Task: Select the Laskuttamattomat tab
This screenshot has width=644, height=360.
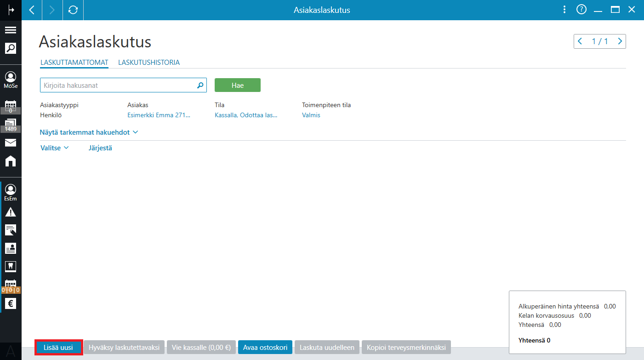Action: (74, 63)
